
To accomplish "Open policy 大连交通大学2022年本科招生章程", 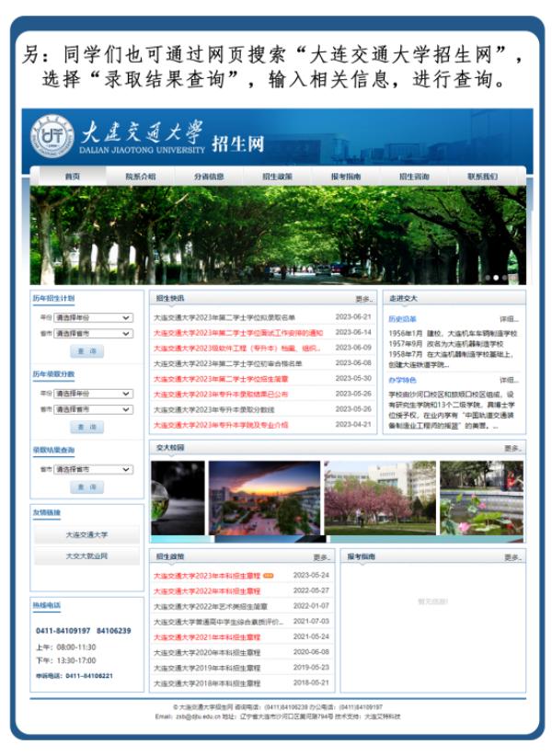I will tap(207, 591).
